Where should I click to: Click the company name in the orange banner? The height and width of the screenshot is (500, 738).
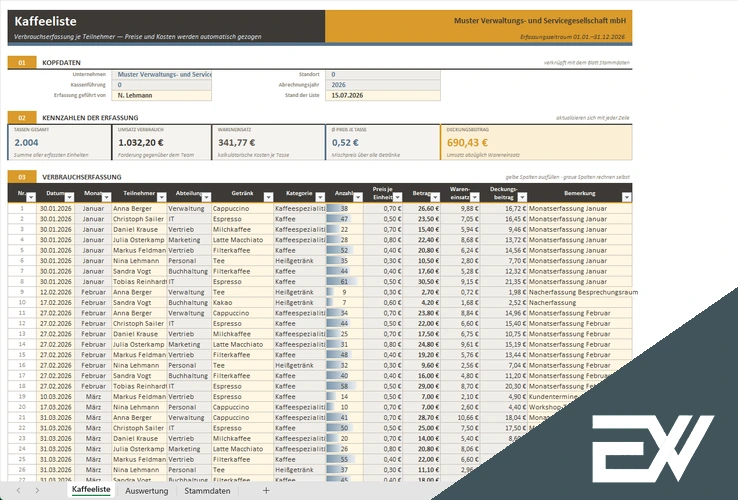pos(540,21)
